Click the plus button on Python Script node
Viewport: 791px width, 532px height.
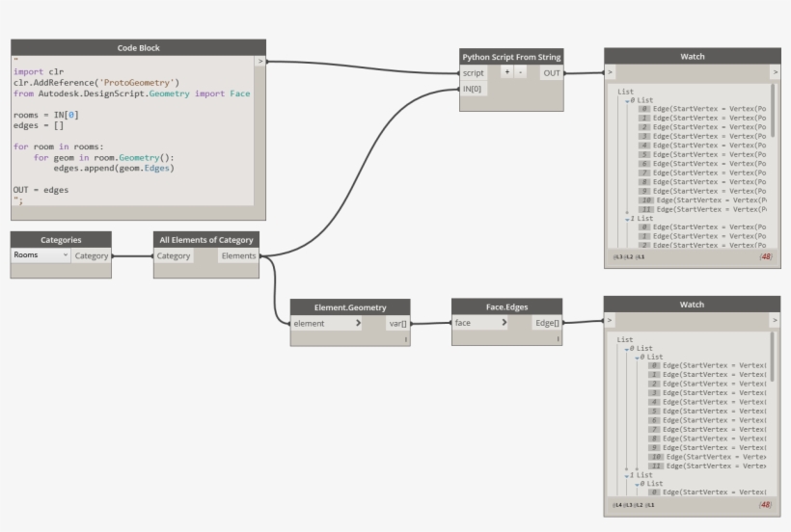pos(507,72)
